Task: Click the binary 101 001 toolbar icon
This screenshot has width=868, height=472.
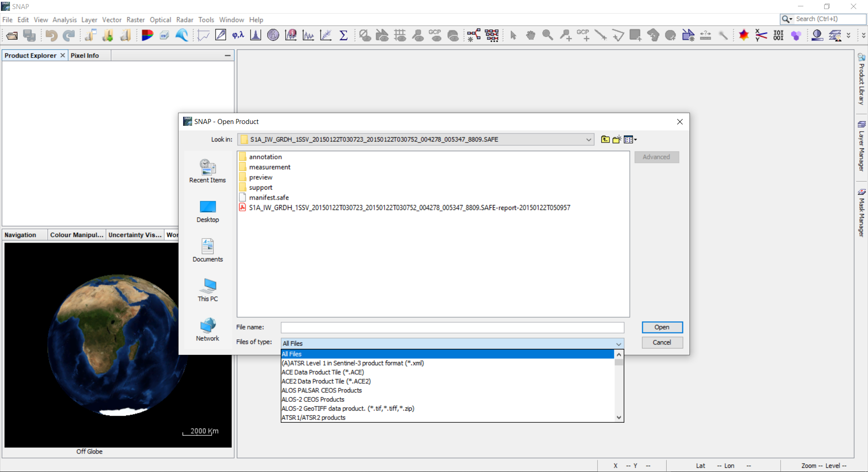Action: click(778, 35)
